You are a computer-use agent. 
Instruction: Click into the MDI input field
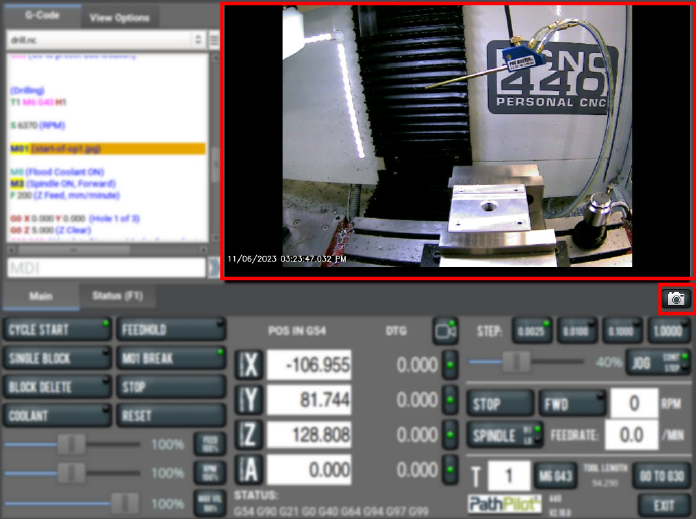(104, 268)
